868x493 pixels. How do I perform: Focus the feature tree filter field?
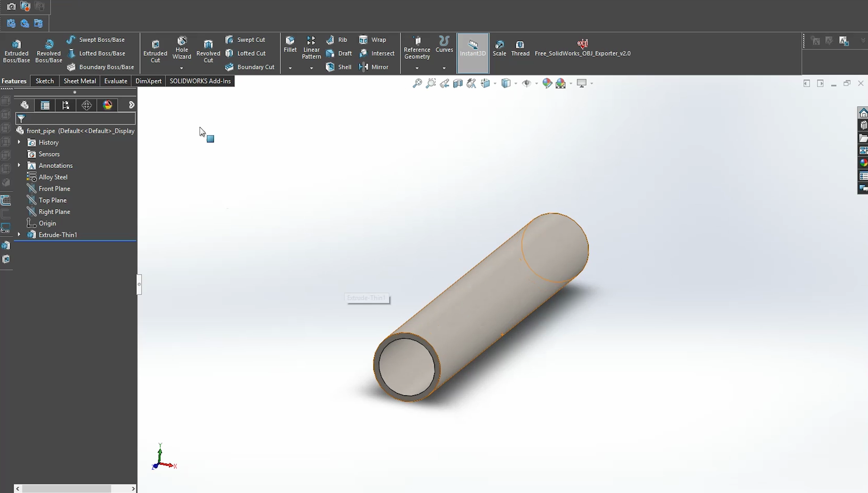point(75,119)
